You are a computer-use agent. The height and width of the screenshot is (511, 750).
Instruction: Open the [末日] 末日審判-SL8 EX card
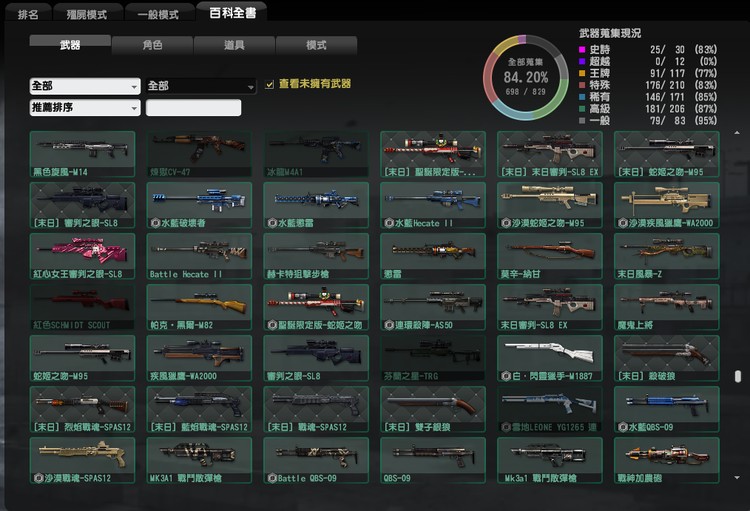point(550,154)
